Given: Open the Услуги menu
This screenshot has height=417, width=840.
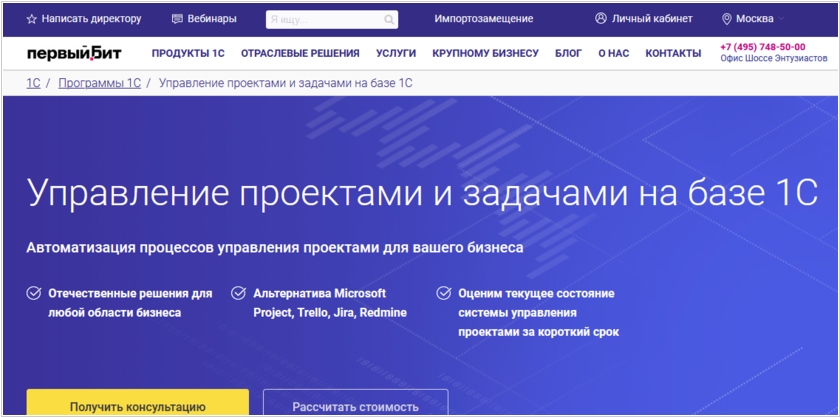Looking at the screenshot, I should tap(396, 53).
